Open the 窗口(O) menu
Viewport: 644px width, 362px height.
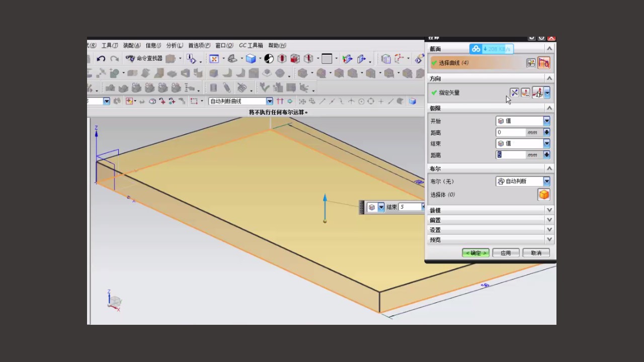pyautogui.click(x=224, y=45)
